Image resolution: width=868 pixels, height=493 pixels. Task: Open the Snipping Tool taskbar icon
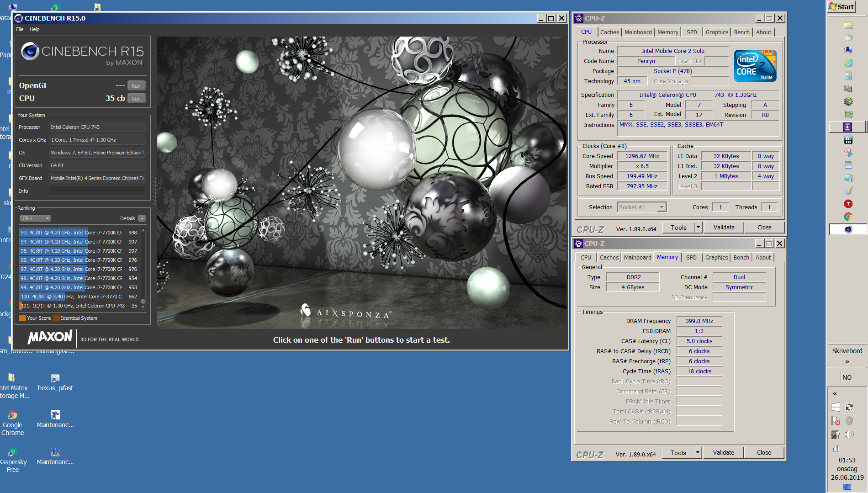(x=848, y=153)
